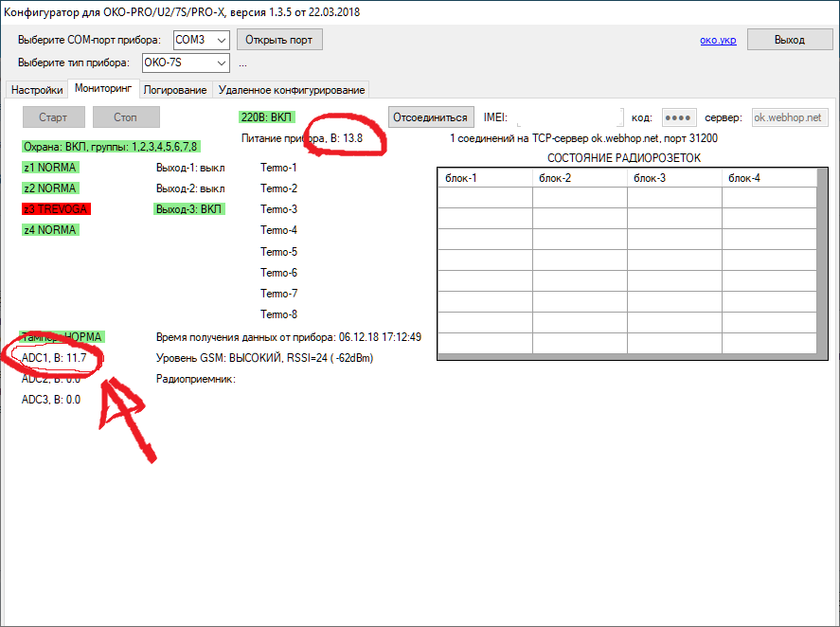840x627 pixels.
Task: Go to Удаленное конфигурирование tab
Action: pos(291,90)
